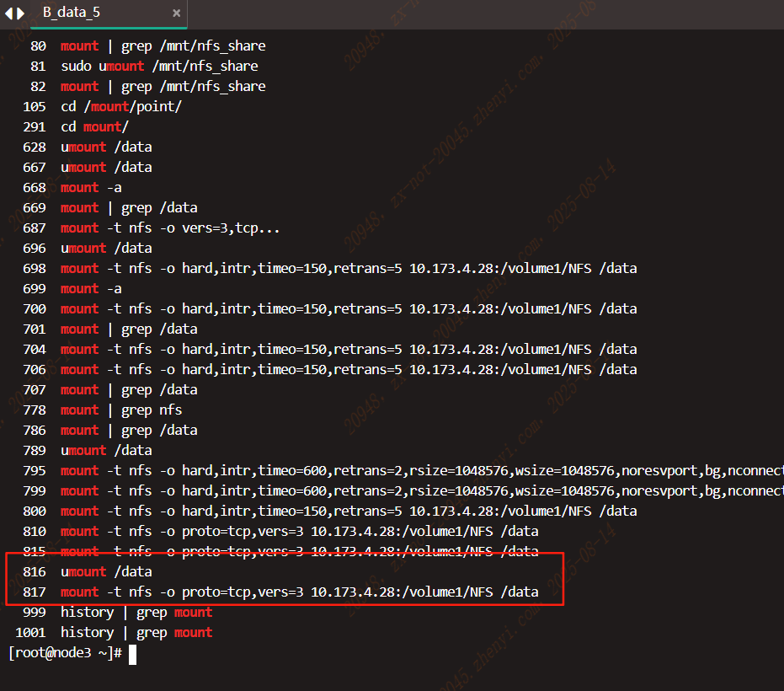Click the blinking terminal cursor
The width and height of the screenshot is (784, 691).
132,655
